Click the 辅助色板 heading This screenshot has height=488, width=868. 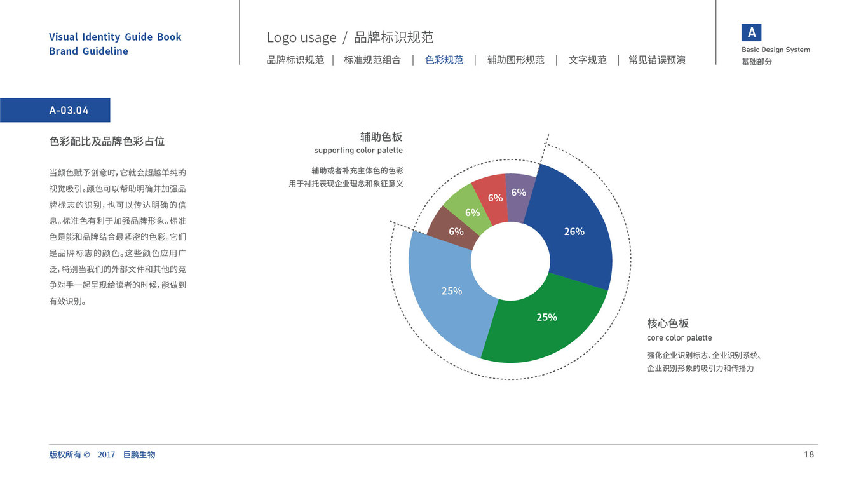tap(381, 137)
